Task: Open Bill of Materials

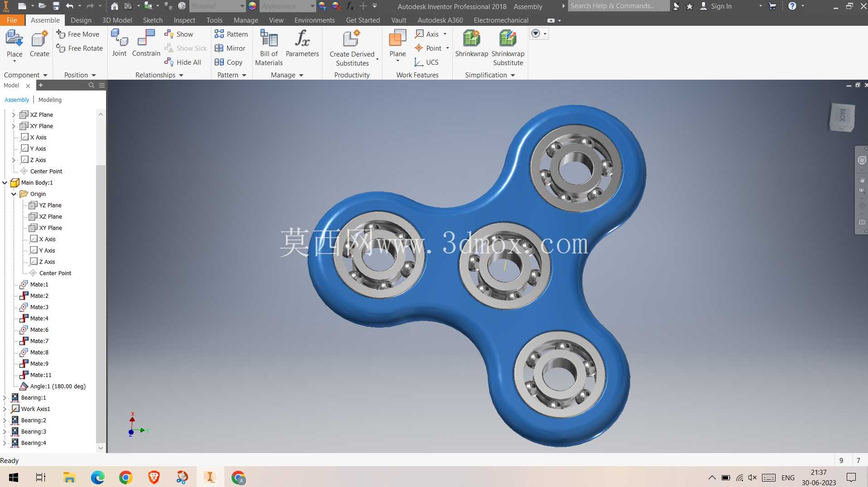Action: pos(269,48)
